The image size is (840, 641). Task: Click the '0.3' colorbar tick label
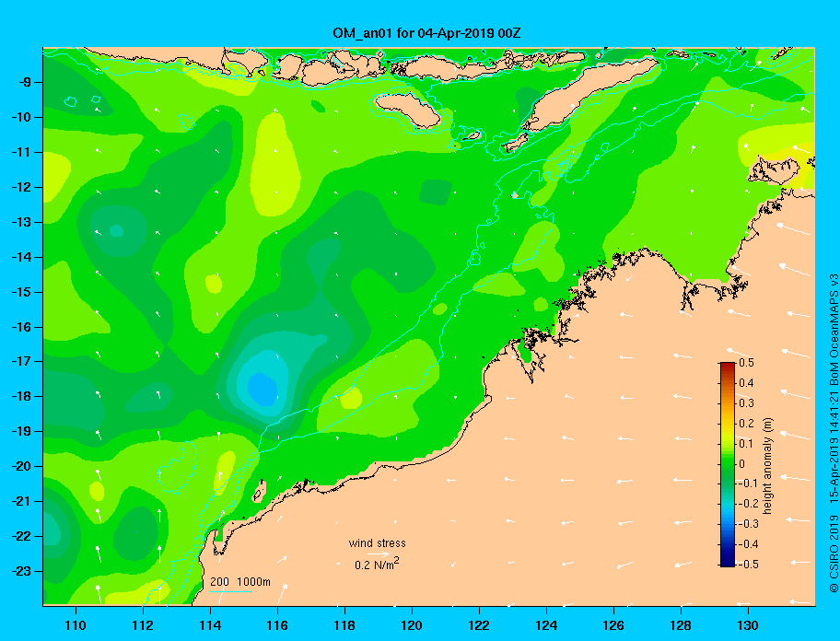(x=746, y=403)
